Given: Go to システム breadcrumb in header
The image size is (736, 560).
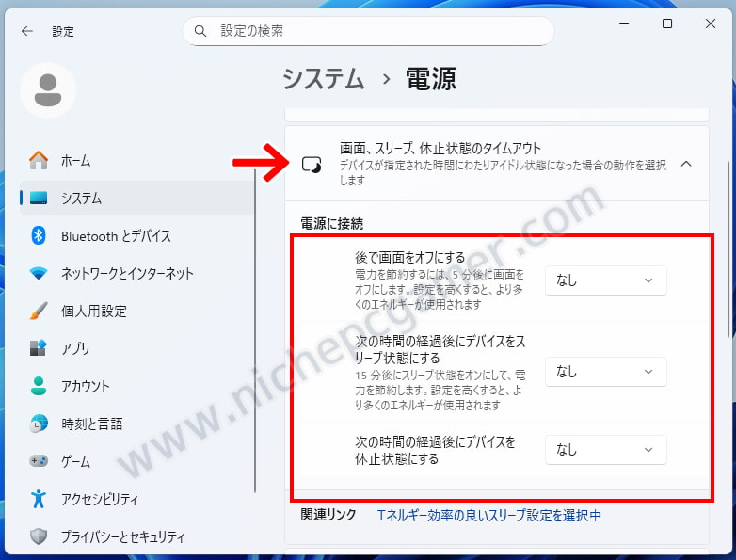Looking at the screenshot, I should [323, 79].
